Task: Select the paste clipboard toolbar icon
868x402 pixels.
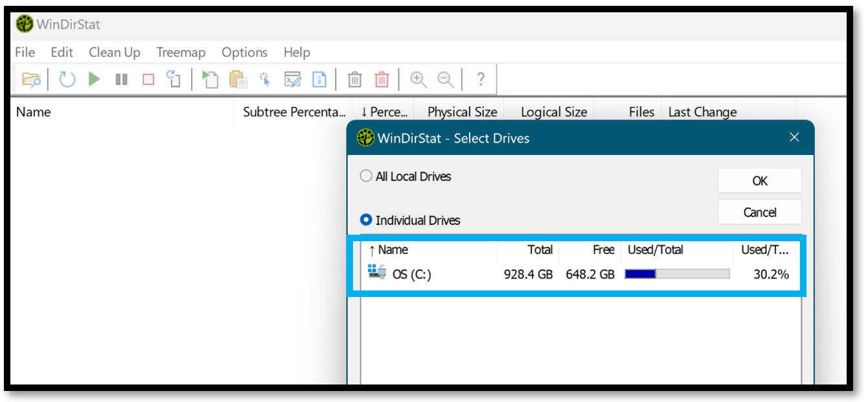Action: (237, 79)
